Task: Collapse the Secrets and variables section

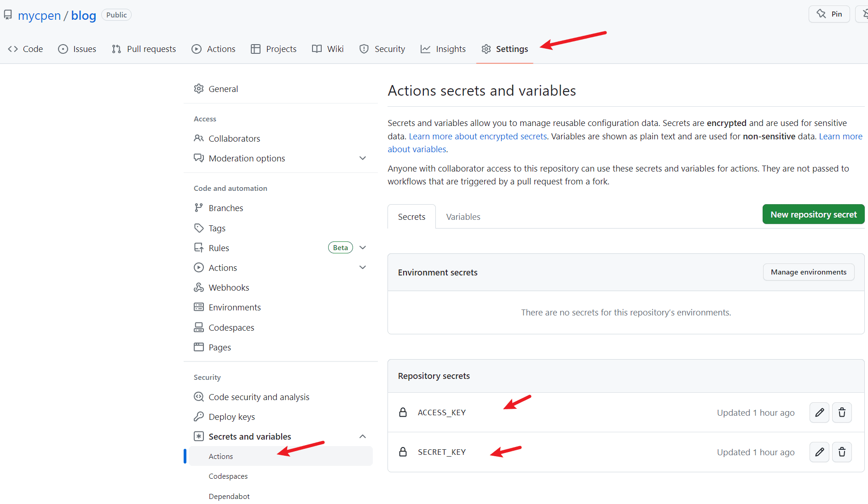Action: pos(363,436)
